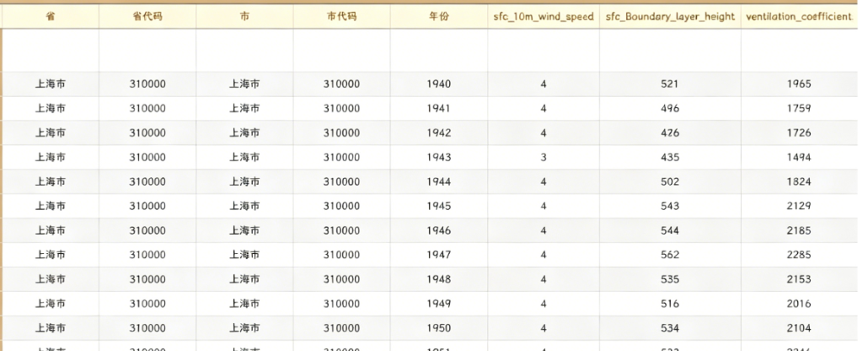Click the 上海市 province cell in 1945 row
The image size is (868, 351).
[50, 206]
